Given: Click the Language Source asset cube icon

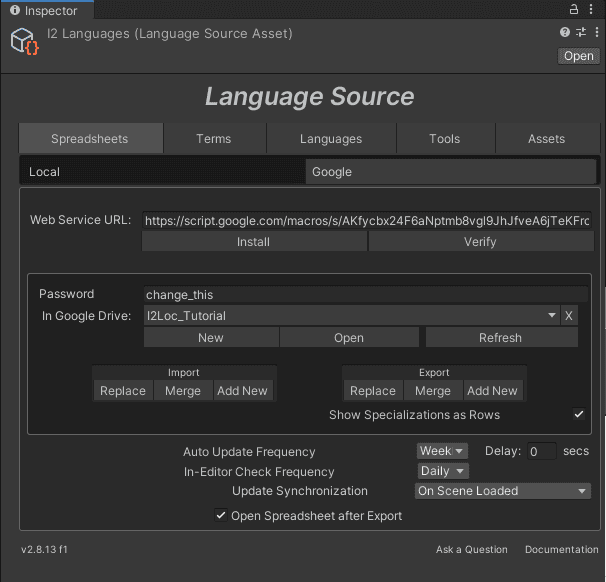Looking at the screenshot, I should point(24,41).
